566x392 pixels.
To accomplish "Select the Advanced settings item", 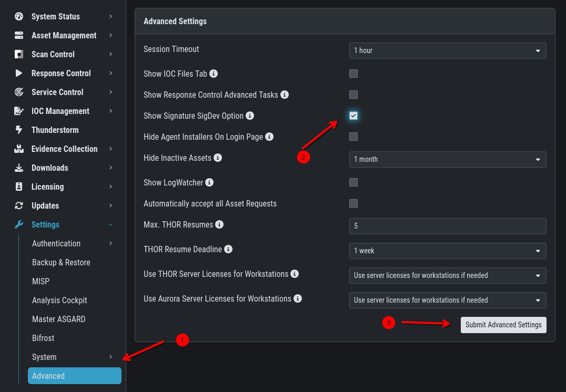I will 74,376.
